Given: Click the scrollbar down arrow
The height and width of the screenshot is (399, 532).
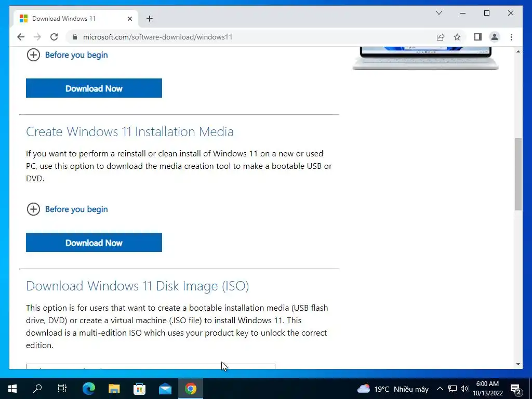Looking at the screenshot, I should coord(518,364).
